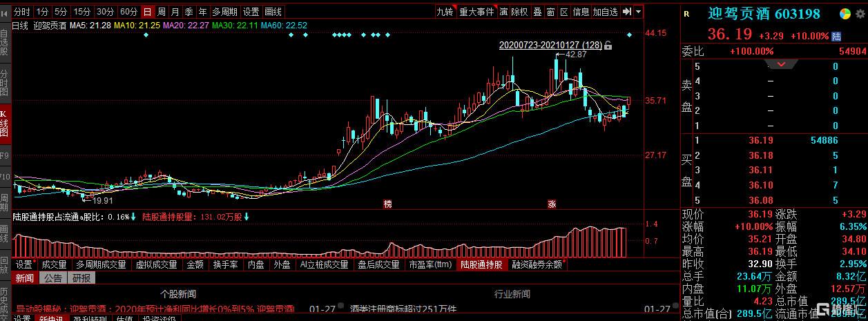The image size is (868, 321).
Task: Select the 内盘 indicator tab
Action: click(256, 264)
